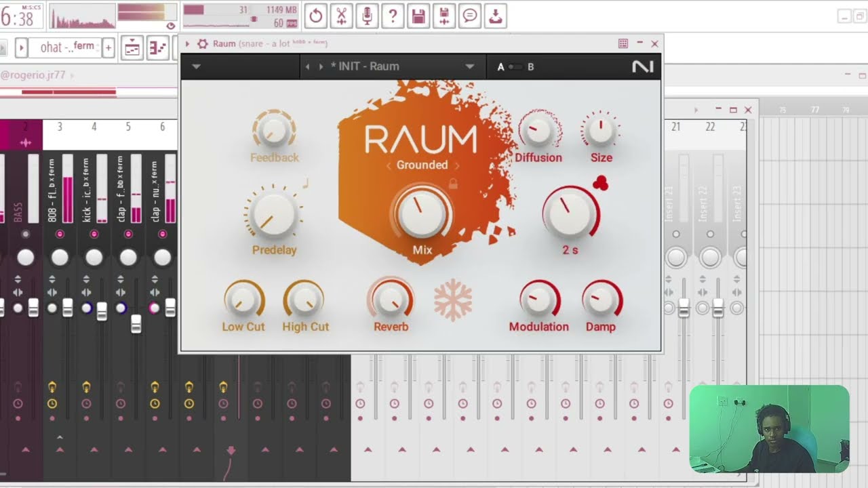Select mixer track 3 number header
Screen dimensions: 868x488
point(60,127)
